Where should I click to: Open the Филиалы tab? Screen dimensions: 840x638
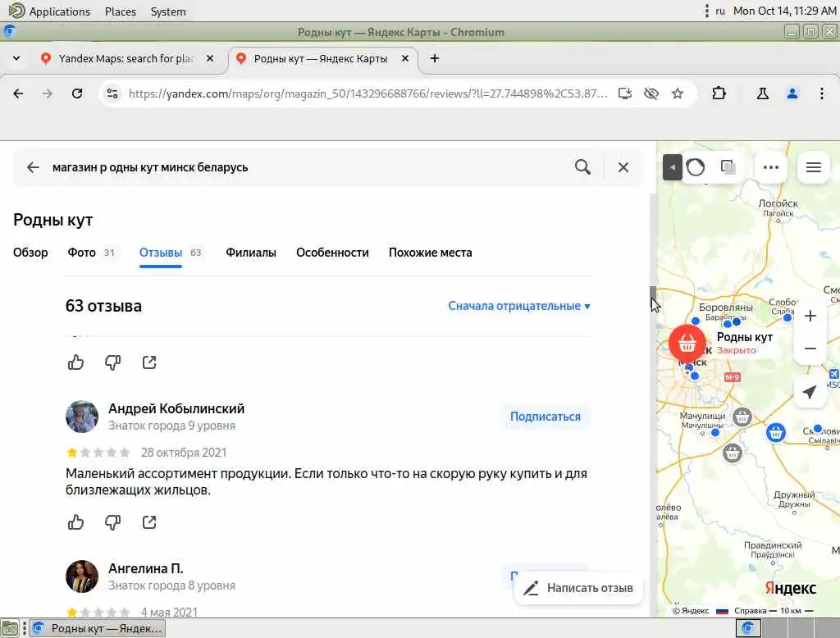251,253
